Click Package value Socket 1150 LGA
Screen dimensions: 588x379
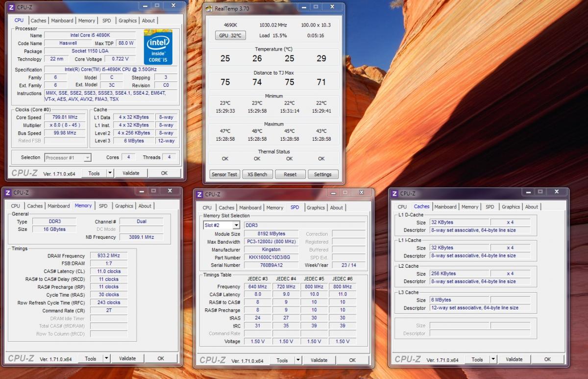click(90, 51)
